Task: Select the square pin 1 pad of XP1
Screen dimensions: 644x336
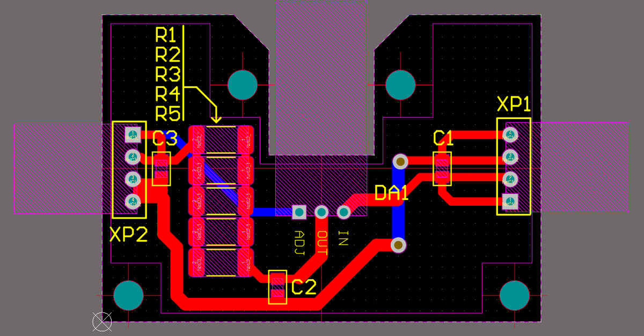Action: point(510,202)
